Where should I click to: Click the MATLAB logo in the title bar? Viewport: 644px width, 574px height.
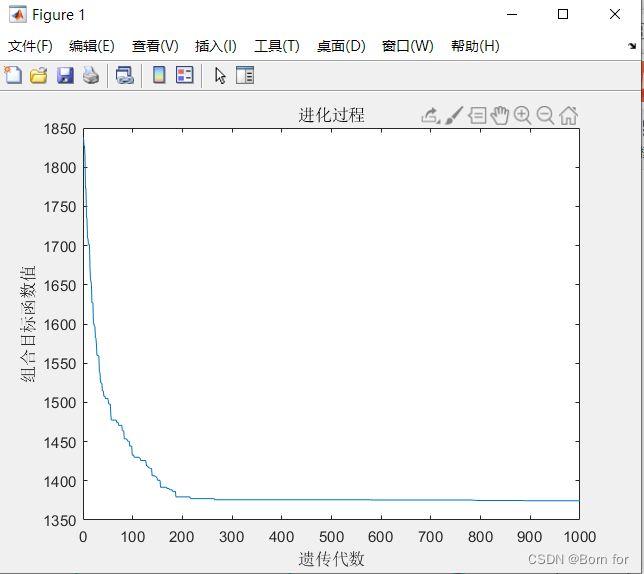18,15
